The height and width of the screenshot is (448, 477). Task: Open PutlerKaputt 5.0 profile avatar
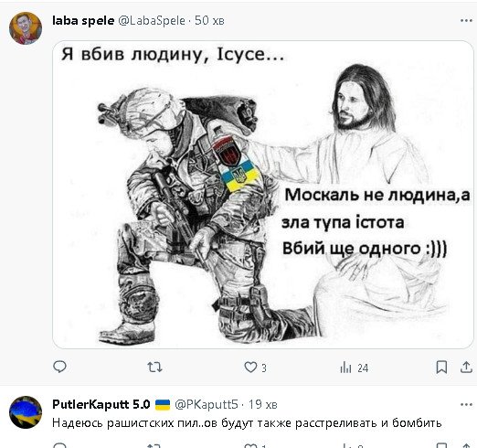point(26,412)
